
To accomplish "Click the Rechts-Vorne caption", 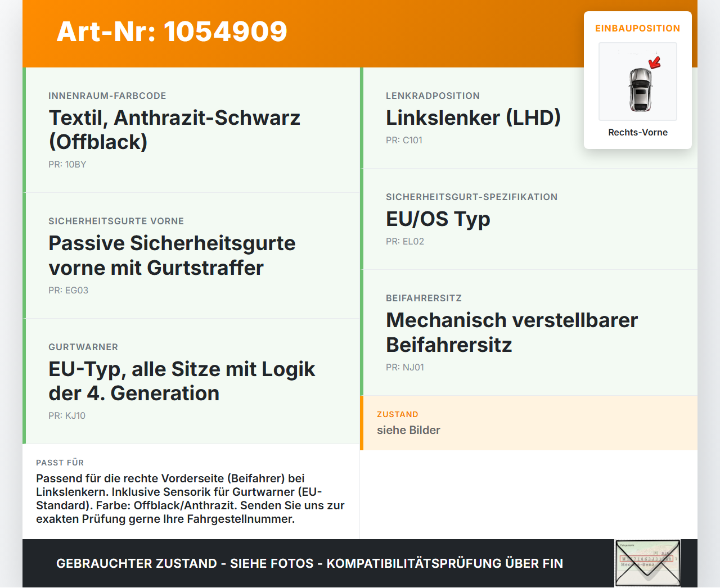I will 638,132.
